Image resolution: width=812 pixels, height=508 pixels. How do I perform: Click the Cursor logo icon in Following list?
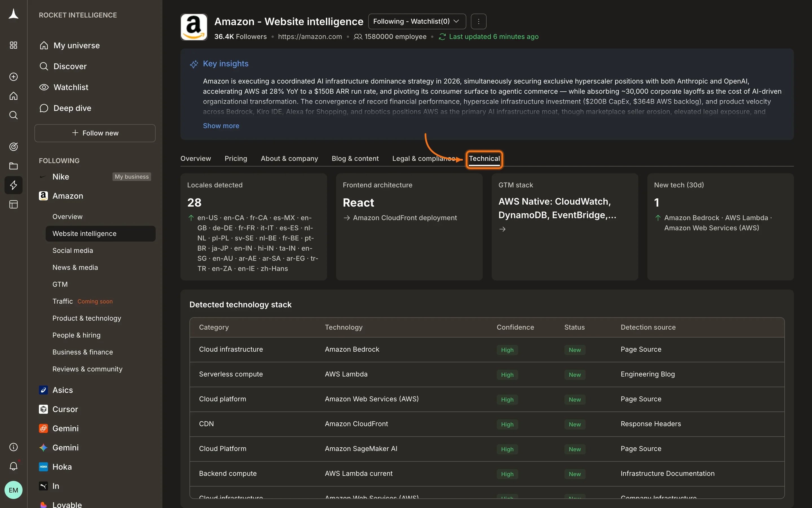[43, 409]
